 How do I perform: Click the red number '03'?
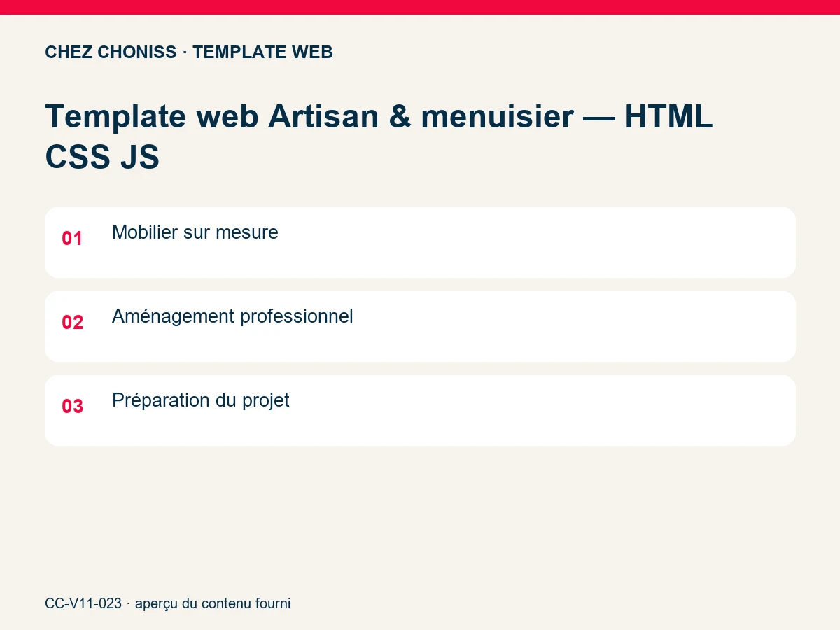pos(72,407)
